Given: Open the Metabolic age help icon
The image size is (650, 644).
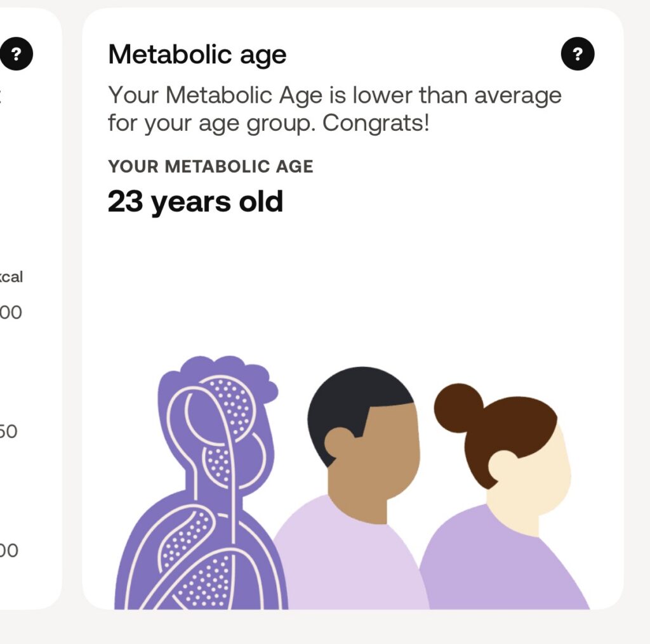Looking at the screenshot, I should (x=578, y=54).
